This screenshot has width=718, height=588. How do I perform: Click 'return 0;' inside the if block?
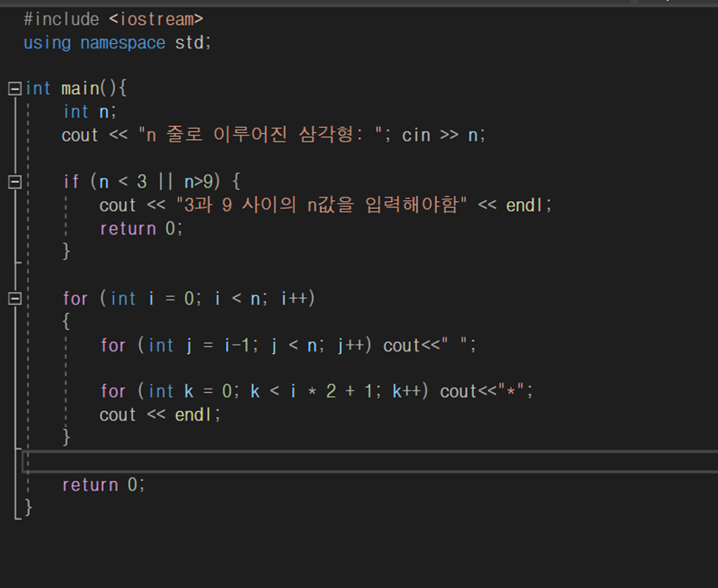coord(141,228)
